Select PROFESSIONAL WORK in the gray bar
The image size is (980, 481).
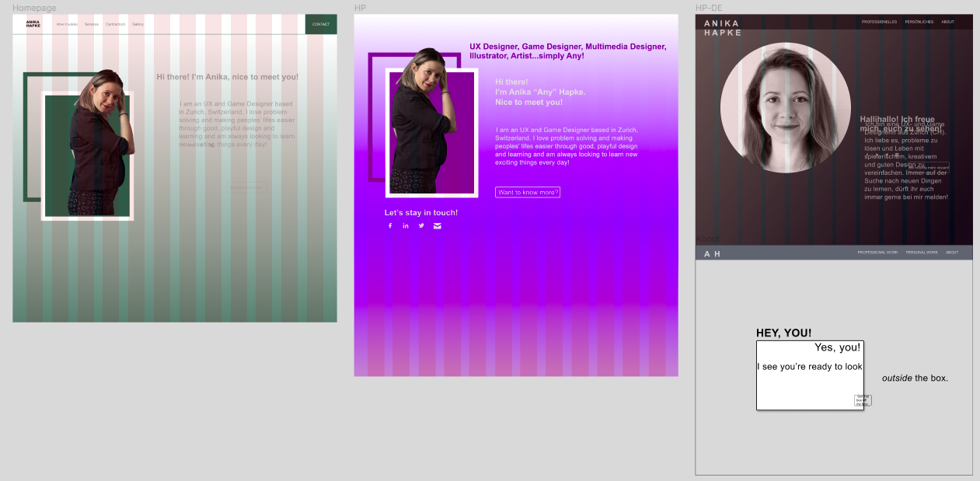(877, 253)
